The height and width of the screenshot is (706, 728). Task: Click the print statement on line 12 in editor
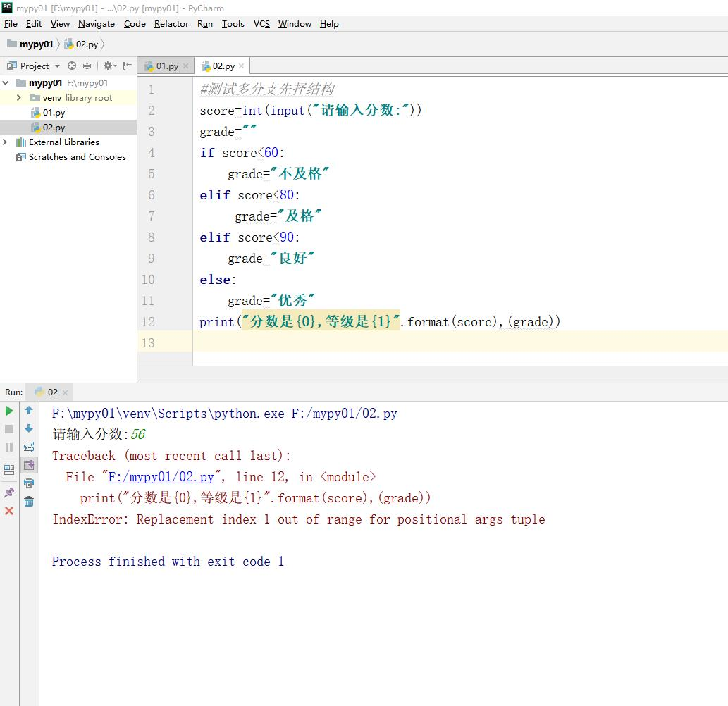click(380, 322)
